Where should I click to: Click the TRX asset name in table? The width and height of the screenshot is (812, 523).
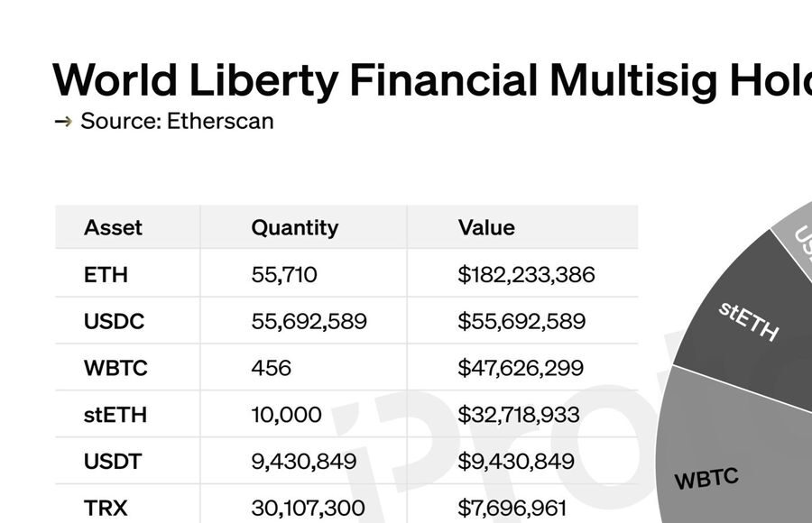point(106,508)
